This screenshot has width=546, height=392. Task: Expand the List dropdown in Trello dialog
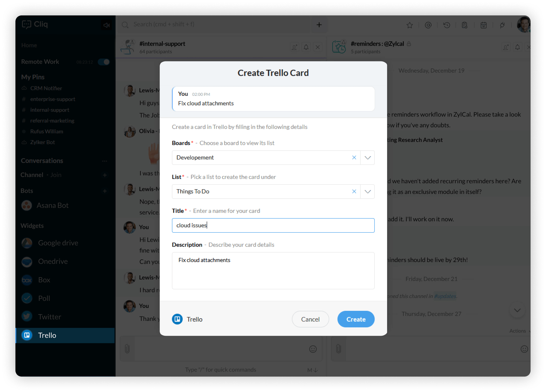[x=367, y=191]
